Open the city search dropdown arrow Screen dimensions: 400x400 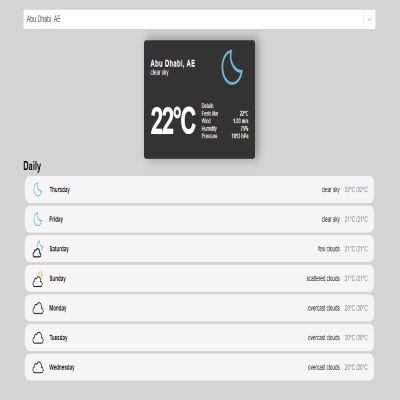369,19
